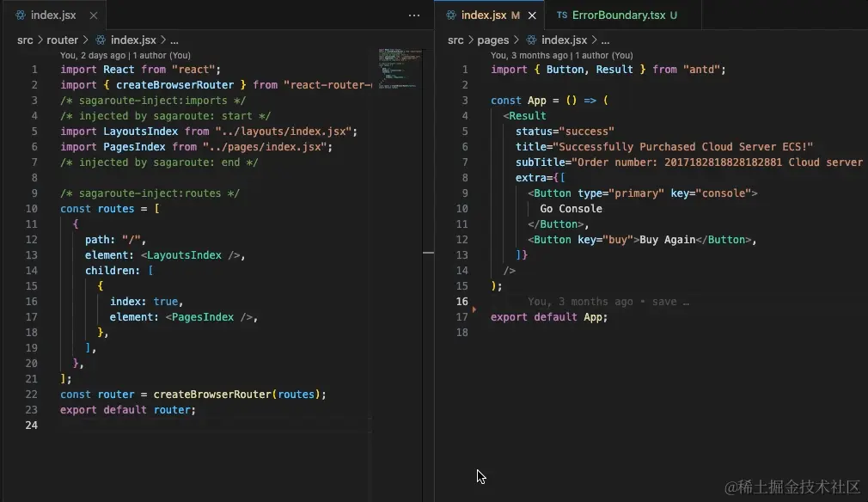
Task: Close the right pane index.jsx M tab
Action: 532,15
